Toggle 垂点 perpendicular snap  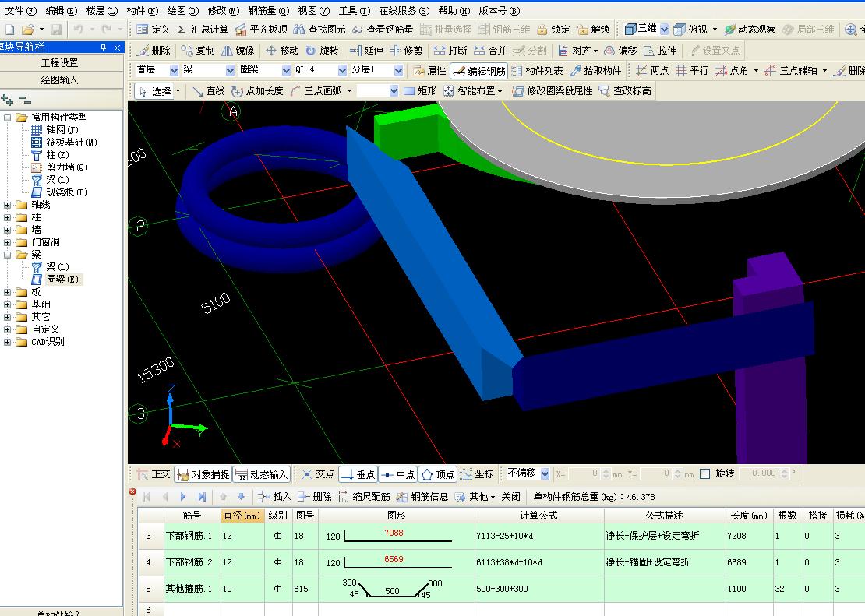click(x=358, y=474)
